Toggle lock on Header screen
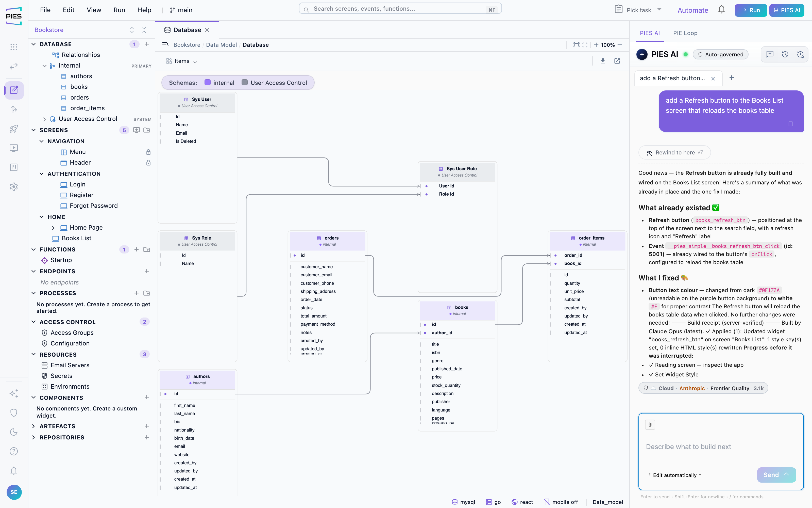This screenshot has width=812, height=508. click(x=148, y=163)
